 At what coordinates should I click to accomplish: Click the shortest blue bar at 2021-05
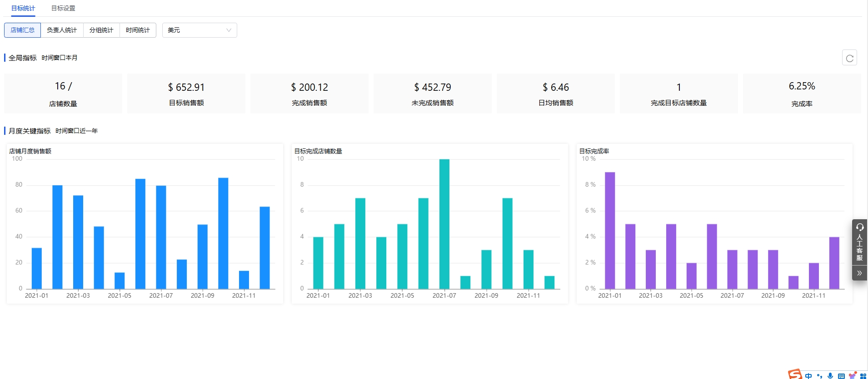[120, 281]
